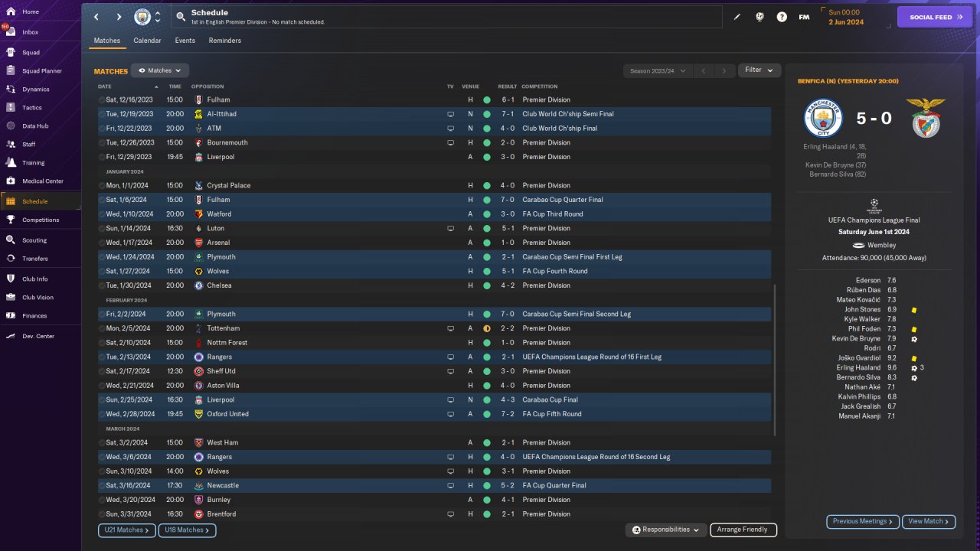This screenshot has height=551, width=980.
Task: Go to the next season arrow
Action: [x=724, y=70]
